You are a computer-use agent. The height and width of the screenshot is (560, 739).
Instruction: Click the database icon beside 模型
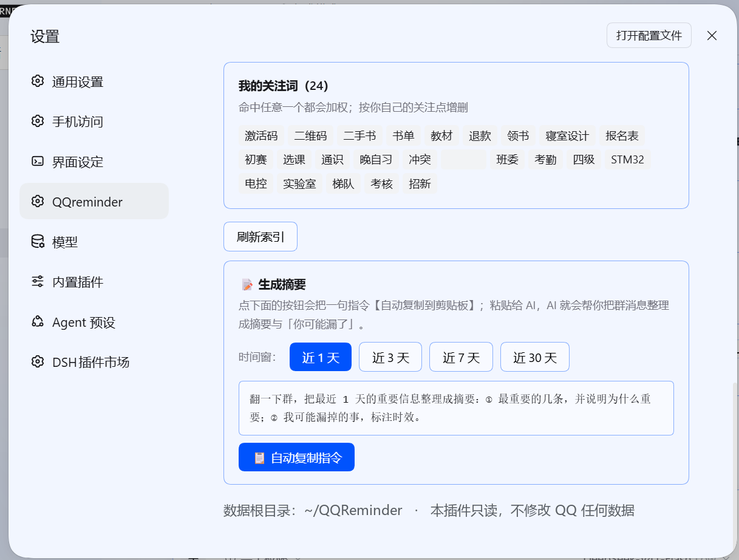pyautogui.click(x=38, y=242)
